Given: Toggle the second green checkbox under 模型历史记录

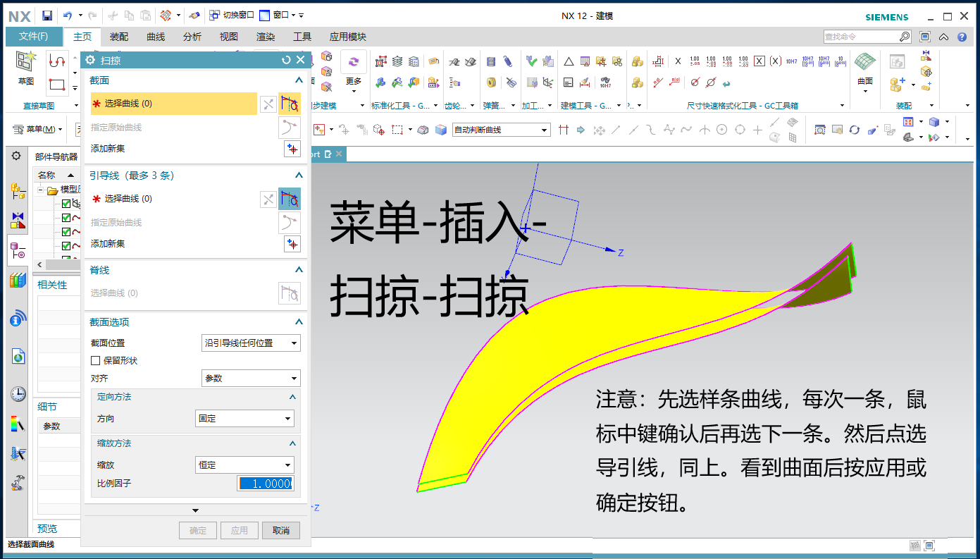Looking at the screenshot, I should 66,218.
